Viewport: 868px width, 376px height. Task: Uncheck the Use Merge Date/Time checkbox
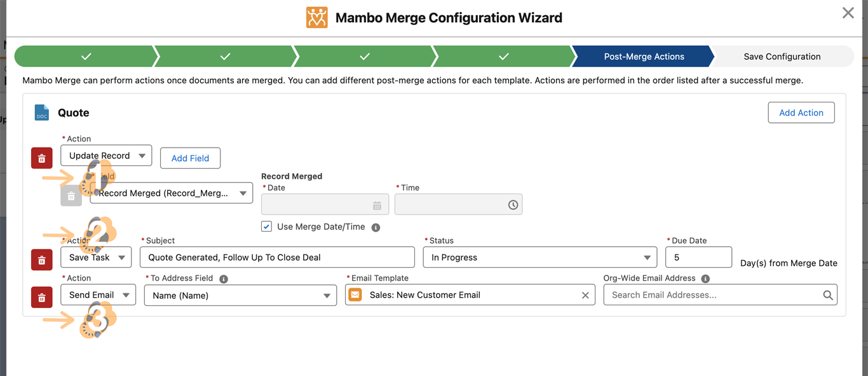(x=267, y=227)
